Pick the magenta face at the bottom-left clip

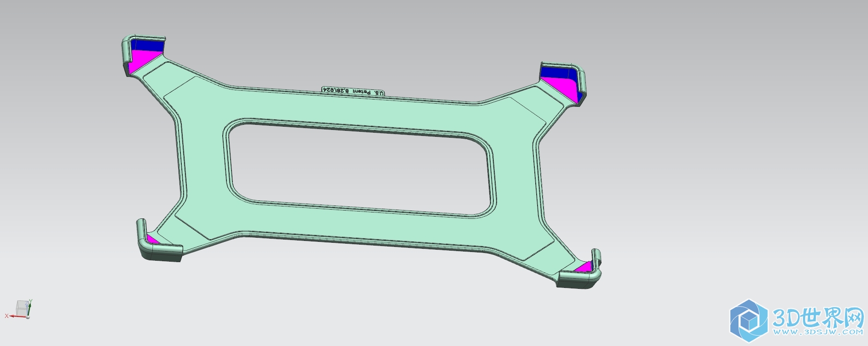pos(152,239)
